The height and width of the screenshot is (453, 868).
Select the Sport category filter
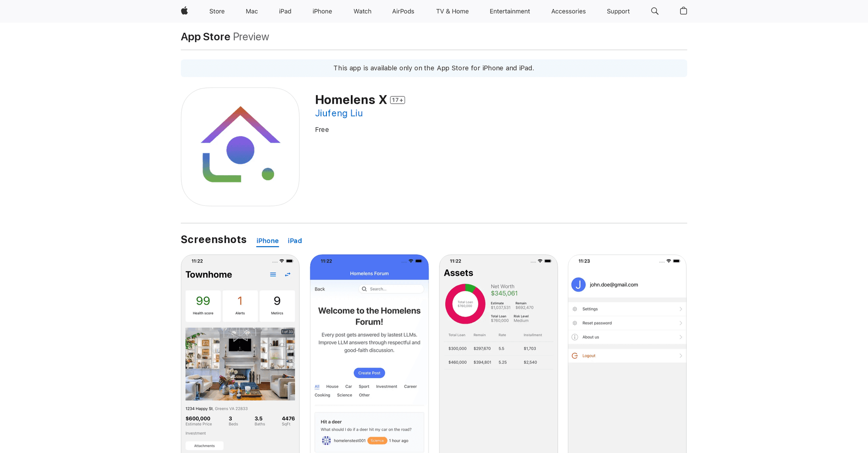[x=364, y=386]
